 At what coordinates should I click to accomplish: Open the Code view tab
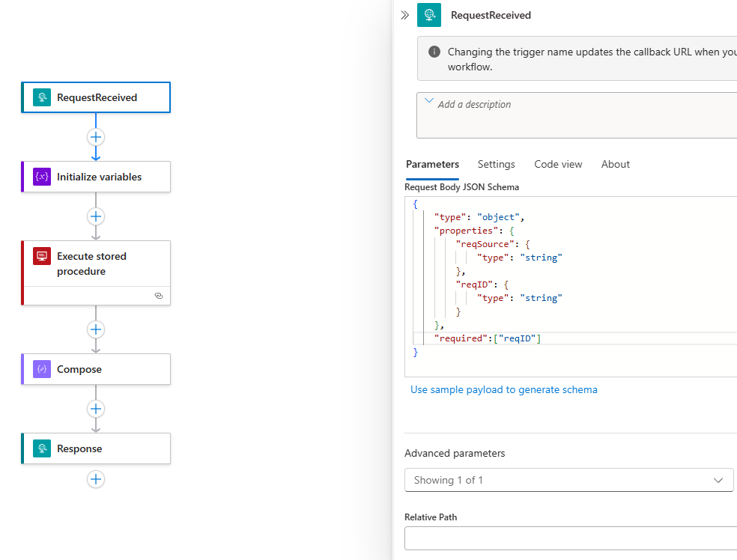tap(558, 164)
